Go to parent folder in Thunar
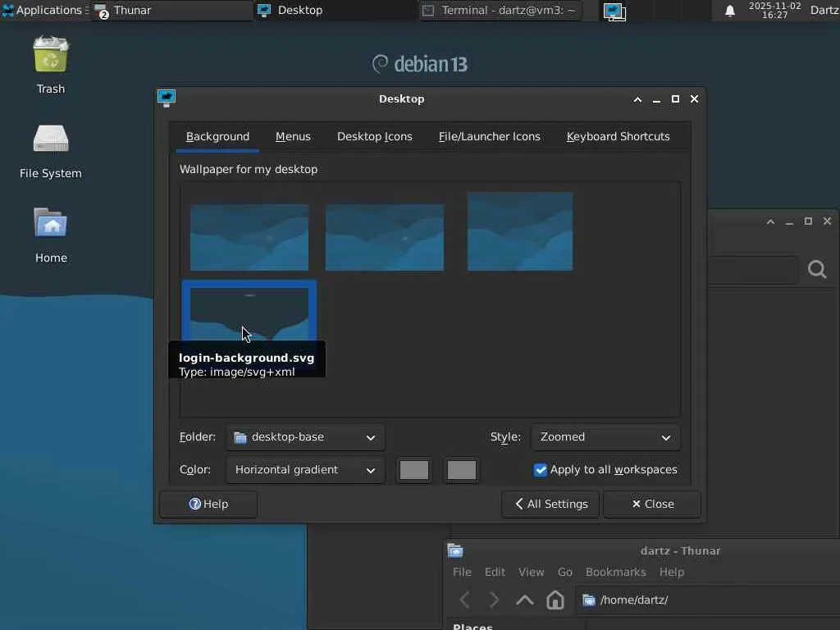Viewport: 840px width, 630px height. pos(524,600)
